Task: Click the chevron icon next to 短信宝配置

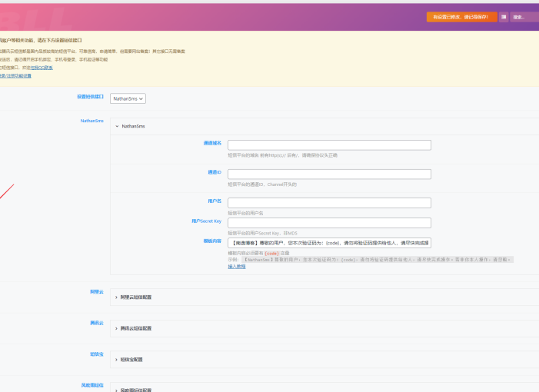Action: 116,359
